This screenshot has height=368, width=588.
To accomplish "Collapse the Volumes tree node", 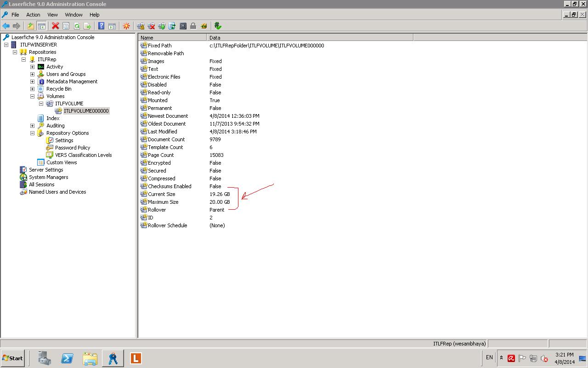I will [x=32, y=96].
